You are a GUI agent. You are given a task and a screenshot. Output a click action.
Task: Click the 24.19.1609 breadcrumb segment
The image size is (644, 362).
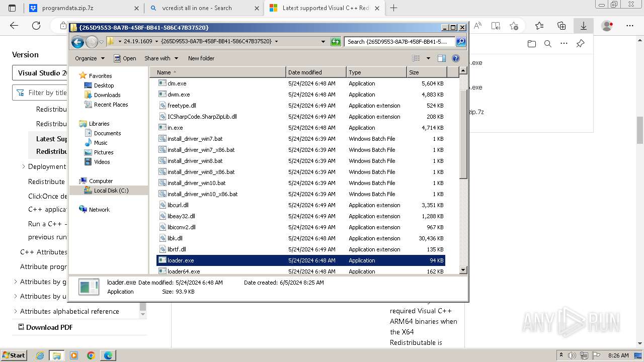pos(138,42)
